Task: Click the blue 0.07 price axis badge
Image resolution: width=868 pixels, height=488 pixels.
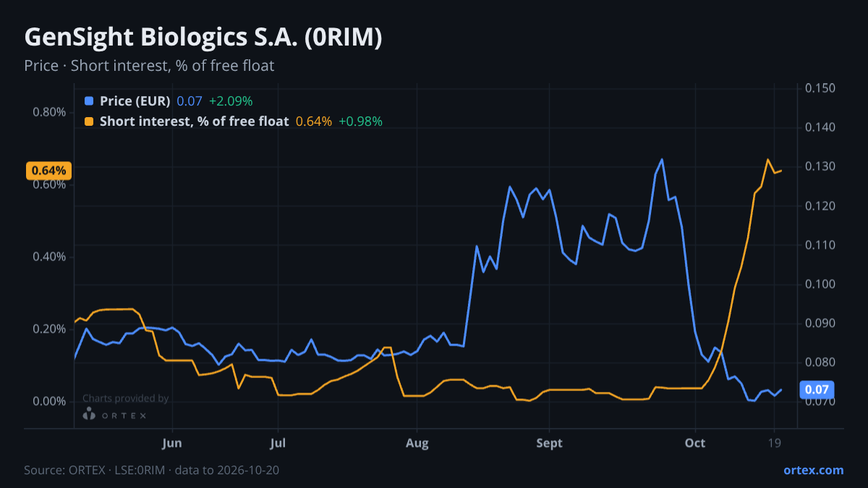Action: click(x=817, y=390)
